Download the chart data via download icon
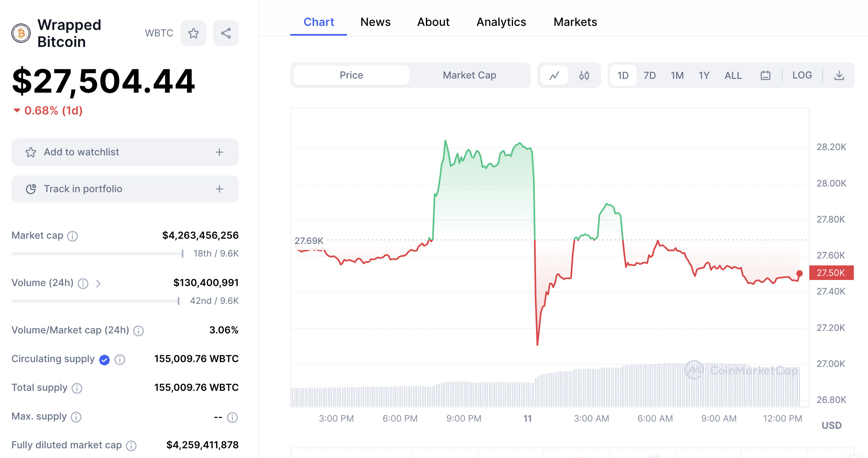 click(839, 75)
